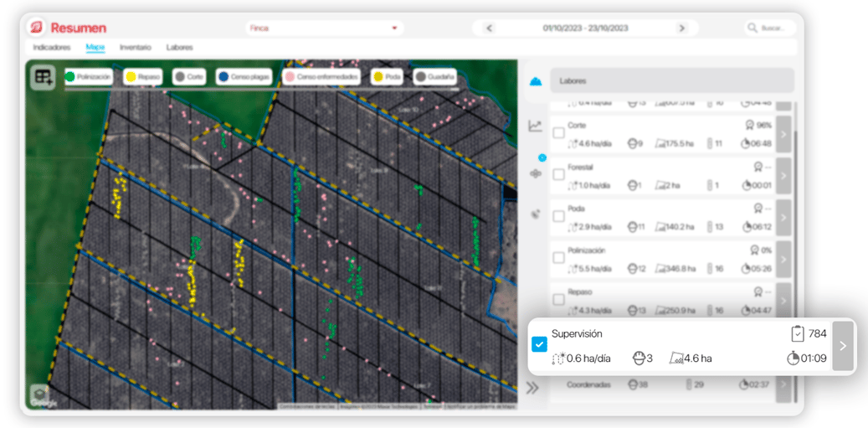Click the Poda quality ribbon icon
Screen dimensions: 868x428
[x=757, y=209]
